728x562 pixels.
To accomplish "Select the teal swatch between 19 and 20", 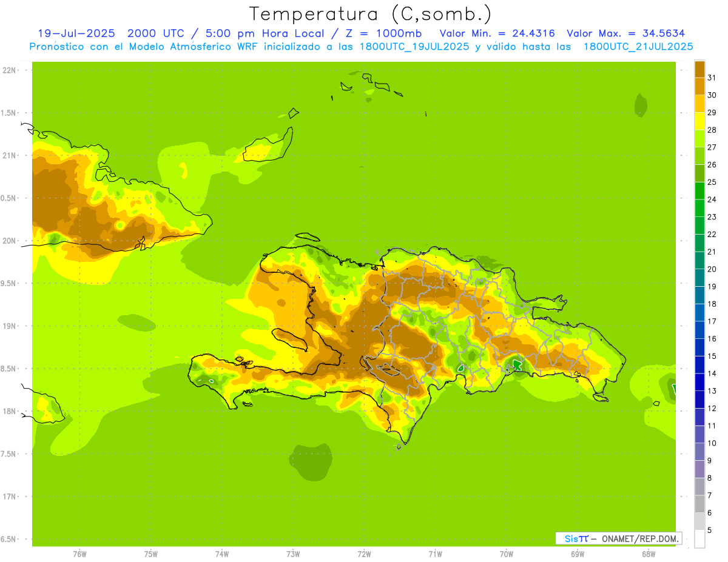I will coord(699,278).
